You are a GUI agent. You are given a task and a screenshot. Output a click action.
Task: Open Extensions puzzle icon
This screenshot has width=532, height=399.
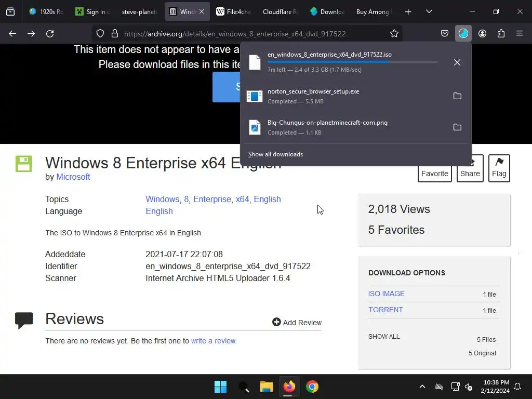click(x=501, y=34)
